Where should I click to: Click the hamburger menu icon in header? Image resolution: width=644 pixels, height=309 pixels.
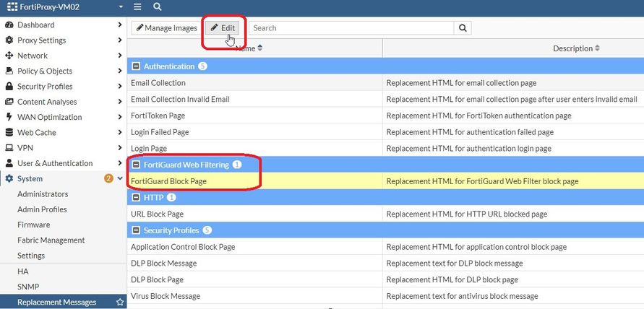tap(137, 7)
